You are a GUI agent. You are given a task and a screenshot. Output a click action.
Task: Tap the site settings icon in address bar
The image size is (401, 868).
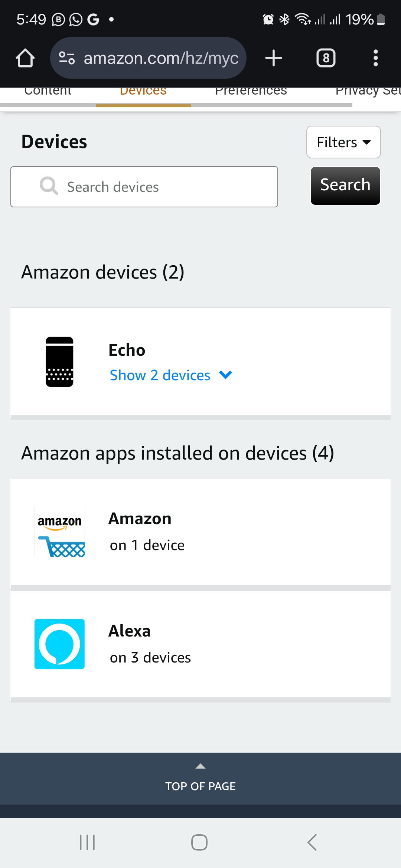[67, 58]
